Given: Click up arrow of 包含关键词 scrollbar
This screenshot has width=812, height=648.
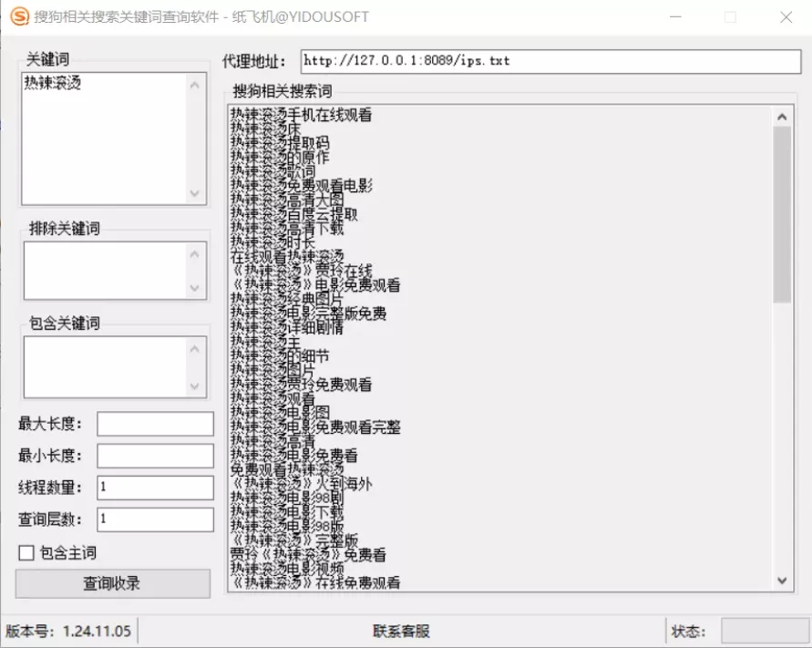Looking at the screenshot, I should pyautogui.click(x=195, y=348).
